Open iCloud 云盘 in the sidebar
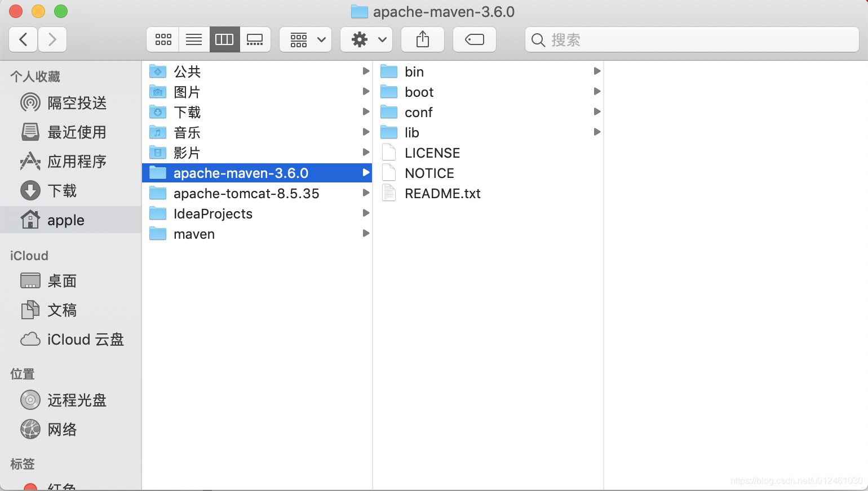The image size is (868, 491). pos(70,340)
